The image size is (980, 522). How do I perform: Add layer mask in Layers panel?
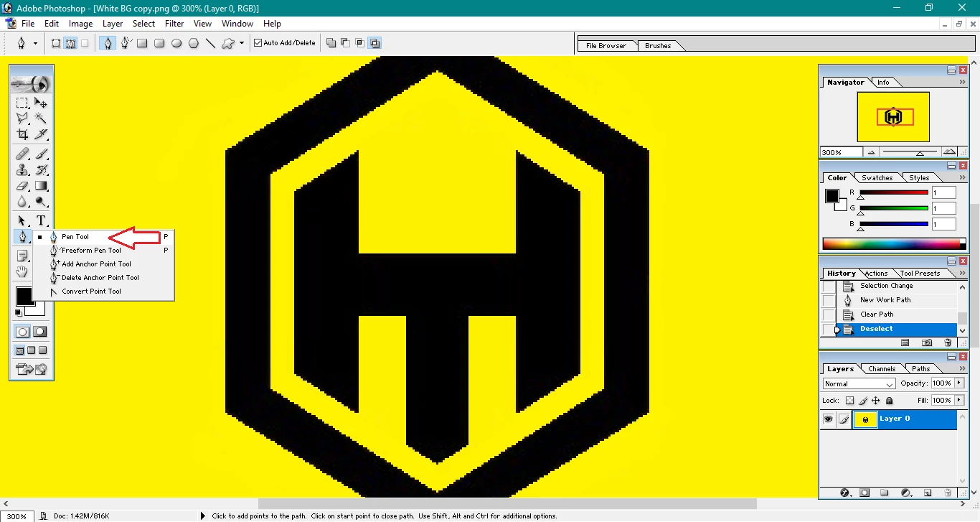point(864,493)
